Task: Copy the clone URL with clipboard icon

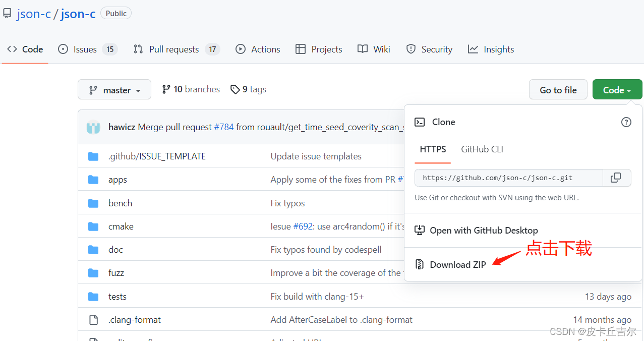Action: 616,178
